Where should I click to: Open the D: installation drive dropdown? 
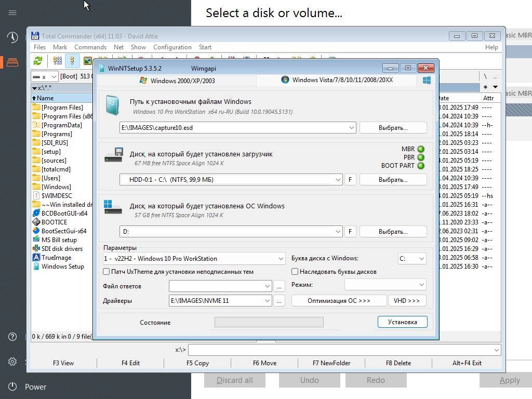click(338, 231)
